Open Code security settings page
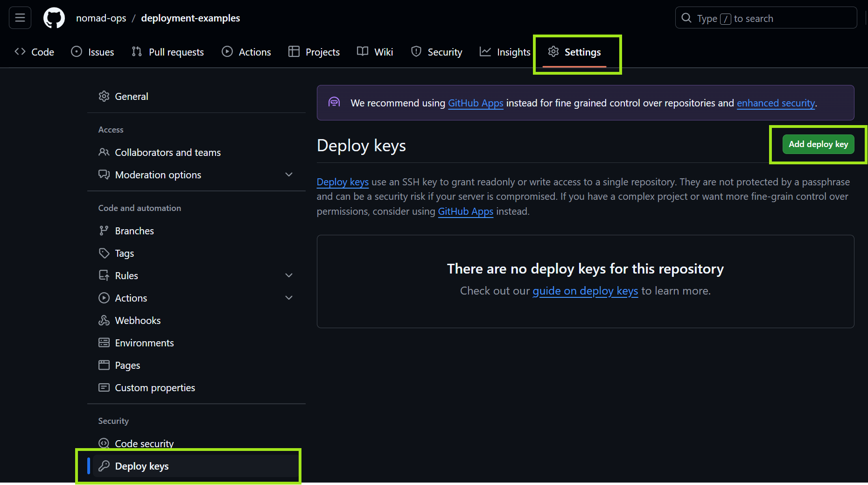868x485 pixels. pyautogui.click(x=196, y=443)
